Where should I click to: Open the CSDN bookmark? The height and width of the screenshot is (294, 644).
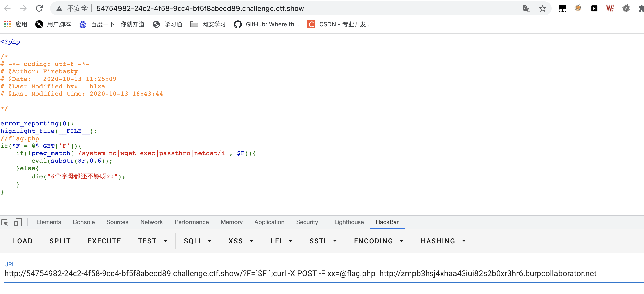click(339, 24)
